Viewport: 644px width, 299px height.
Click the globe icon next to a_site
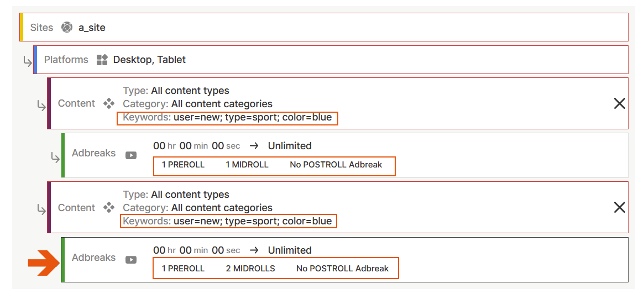click(x=67, y=28)
